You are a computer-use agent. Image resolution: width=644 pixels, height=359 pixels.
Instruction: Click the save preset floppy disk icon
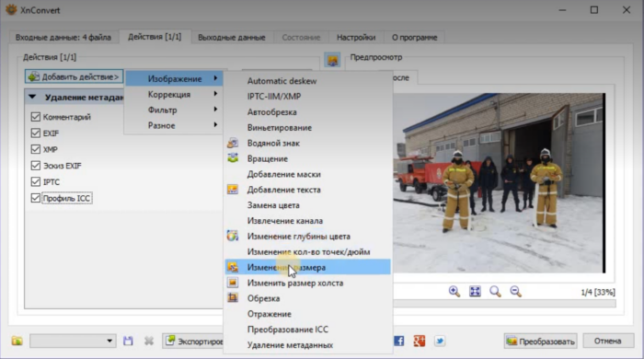(128, 341)
